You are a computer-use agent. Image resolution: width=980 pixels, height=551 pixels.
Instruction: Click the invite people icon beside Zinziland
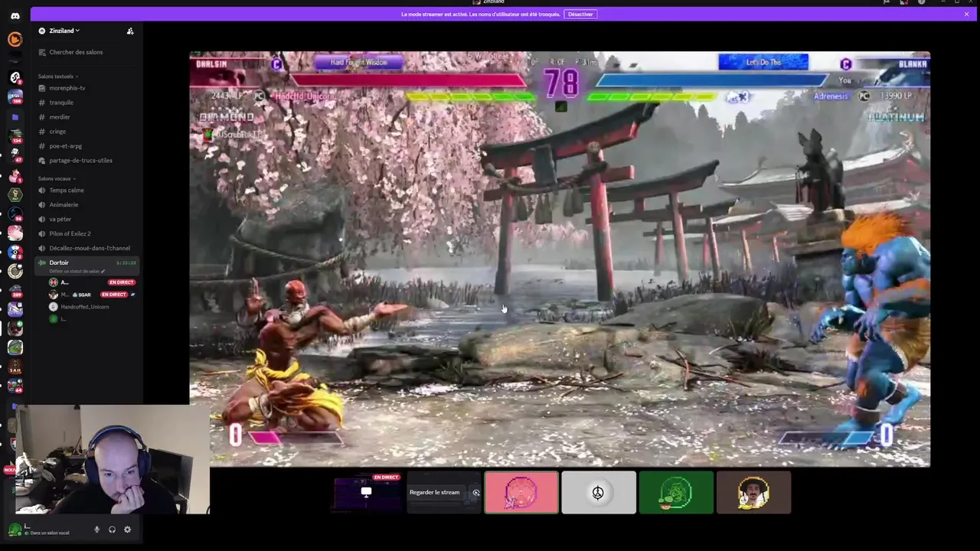[130, 31]
